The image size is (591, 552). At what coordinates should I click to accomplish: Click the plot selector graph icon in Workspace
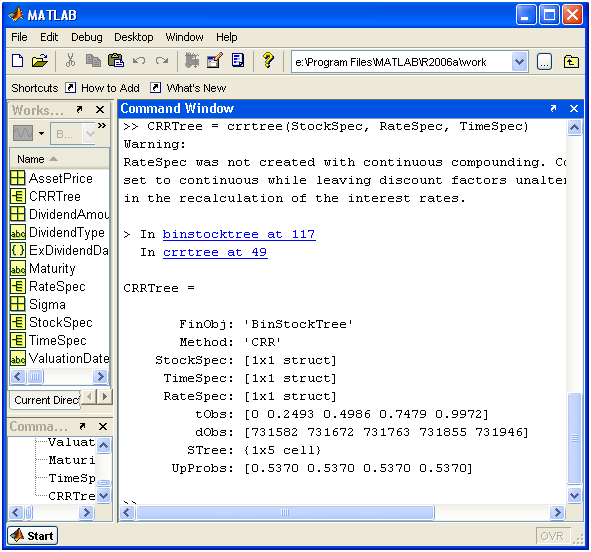pyautogui.click(x=23, y=133)
